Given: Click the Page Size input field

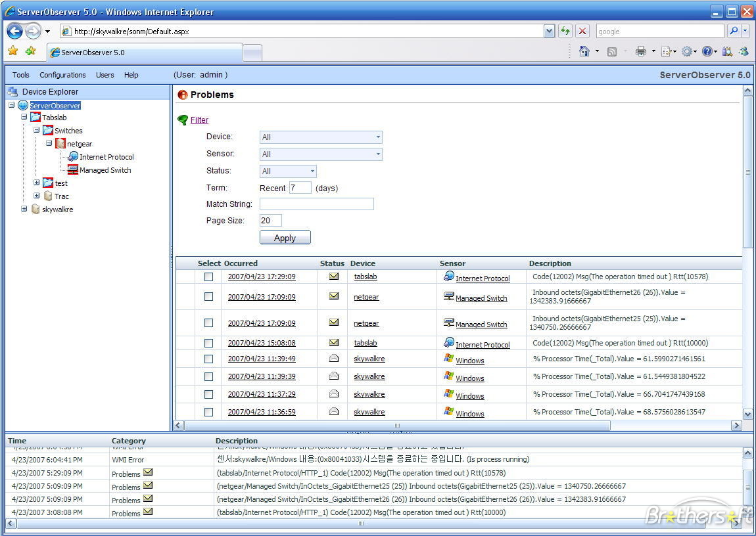Looking at the screenshot, I should [270, 221].
